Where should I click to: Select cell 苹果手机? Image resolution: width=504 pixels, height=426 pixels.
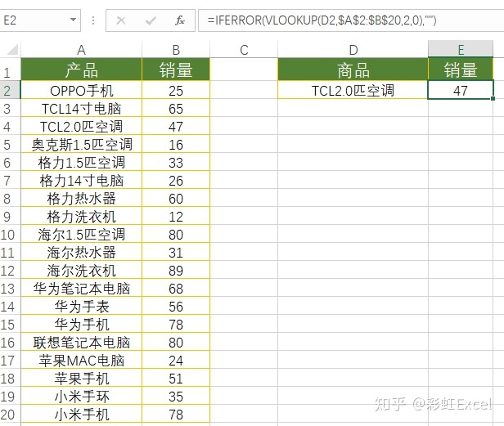(x=81, y=378)
